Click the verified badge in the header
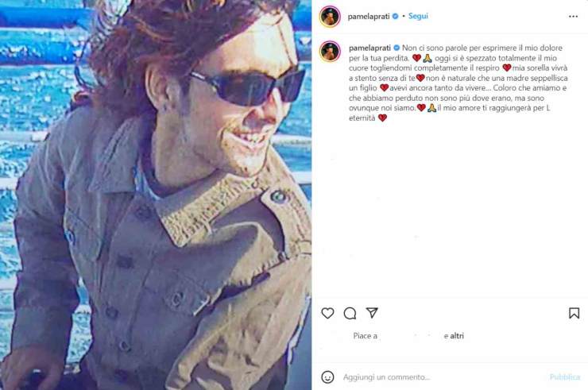 395,17
